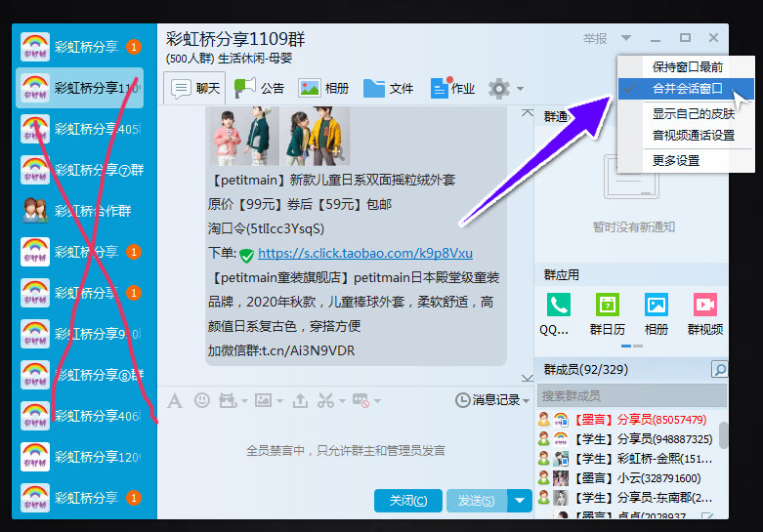Image resolution: width=763 pixels, height=532 pixels.
Task: Open 更多设置 menu entry
Action: pos(675,160)
